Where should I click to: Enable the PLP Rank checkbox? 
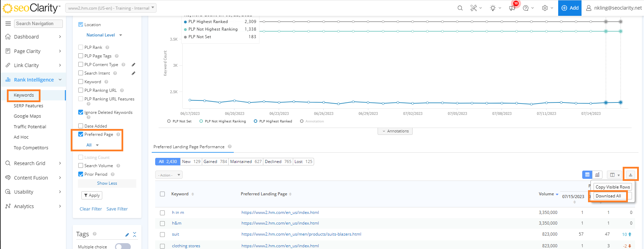click(x=81, y=47)
